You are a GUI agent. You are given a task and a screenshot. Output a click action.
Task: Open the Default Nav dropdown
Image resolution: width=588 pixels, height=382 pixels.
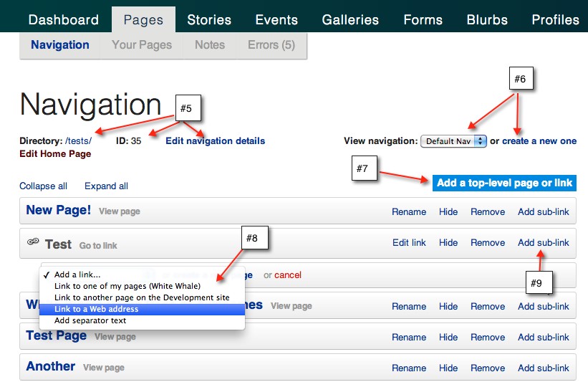point(453,141)
